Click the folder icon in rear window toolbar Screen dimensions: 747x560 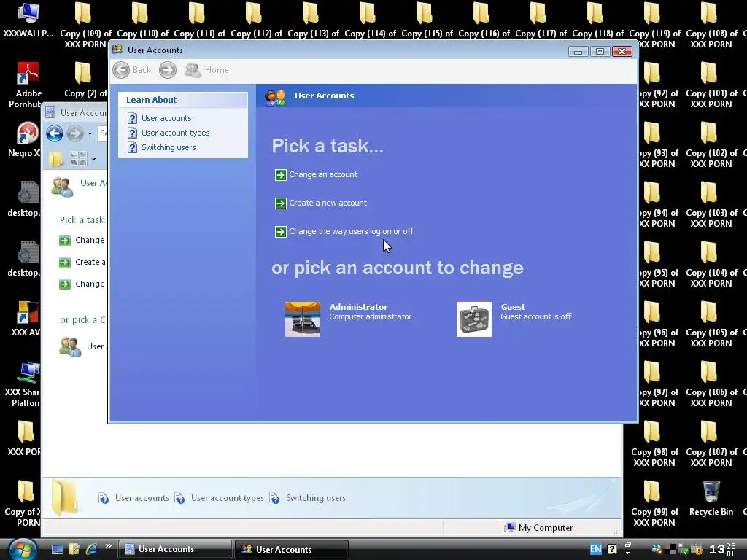pos(55,159)
